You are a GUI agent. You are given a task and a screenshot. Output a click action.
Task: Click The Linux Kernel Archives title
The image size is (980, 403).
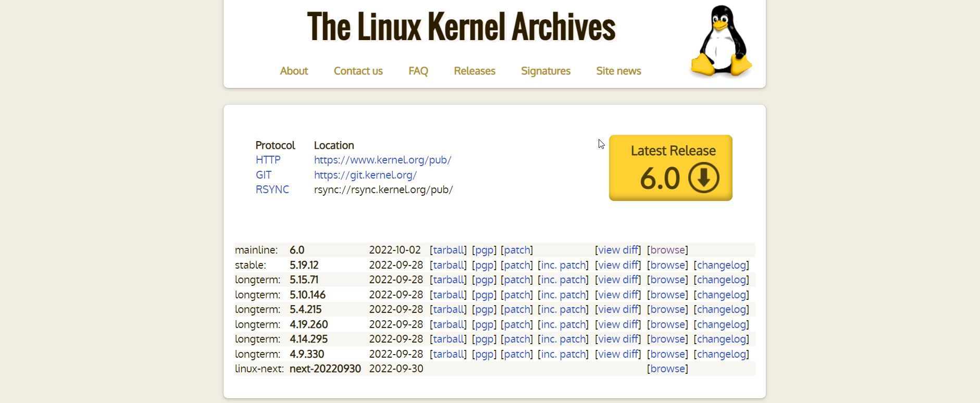461,26
